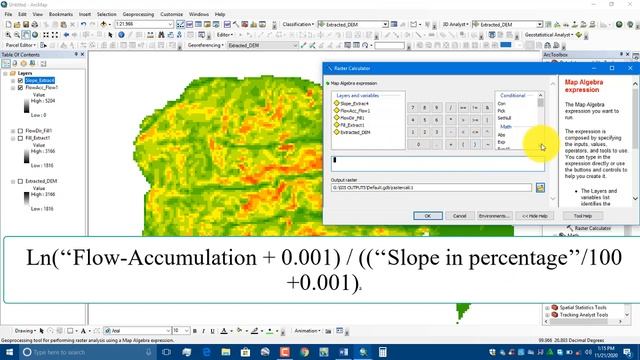Click List By Source icon in Table Of Contents
640x360 pixels.
coord(15,63)
